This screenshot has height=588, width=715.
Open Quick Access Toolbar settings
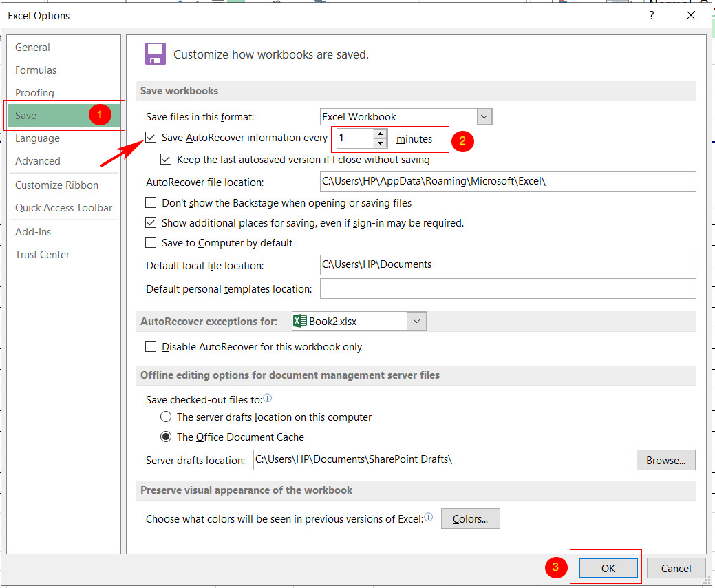coord(63,208)
